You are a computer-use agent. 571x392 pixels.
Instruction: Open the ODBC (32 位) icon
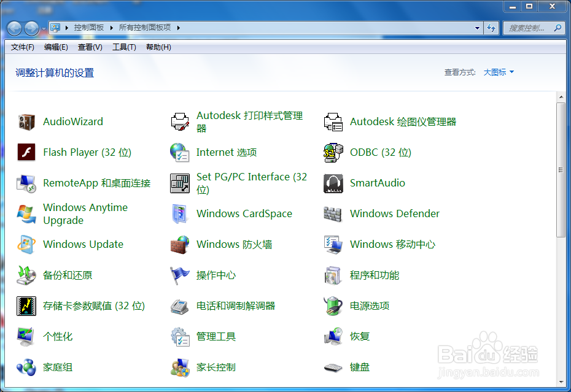tap(333, 152)
